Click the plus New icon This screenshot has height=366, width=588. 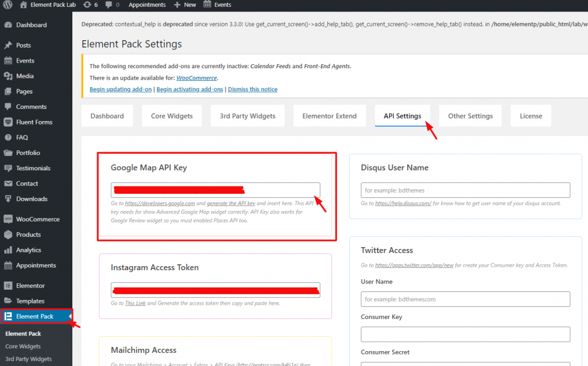177,5
